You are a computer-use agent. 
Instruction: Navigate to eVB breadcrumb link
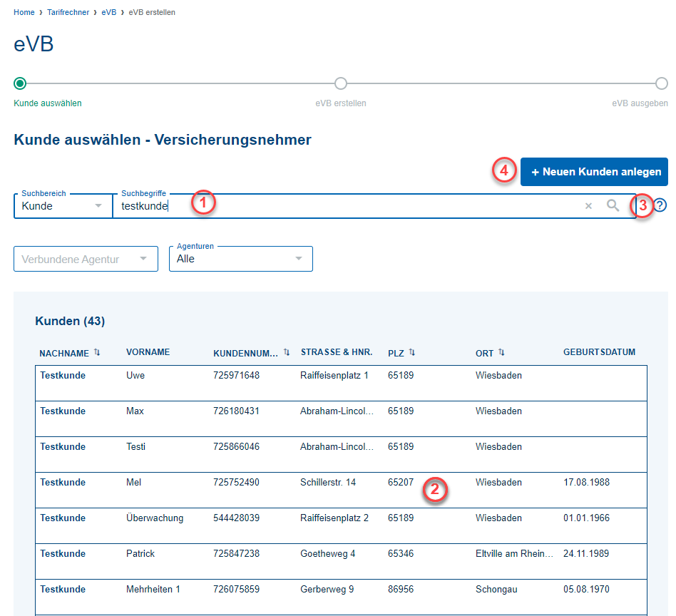click(108, 13)
